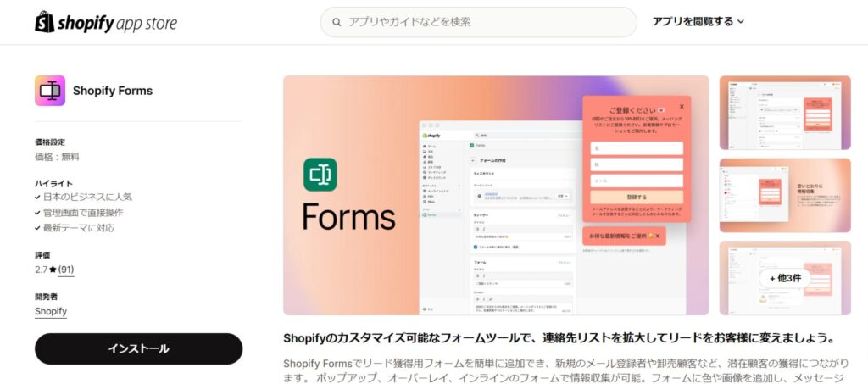This screenshot has width=868, height=384.
Task: Click the 日本のビジネスに人気 highlight
Action: point(87,197)
